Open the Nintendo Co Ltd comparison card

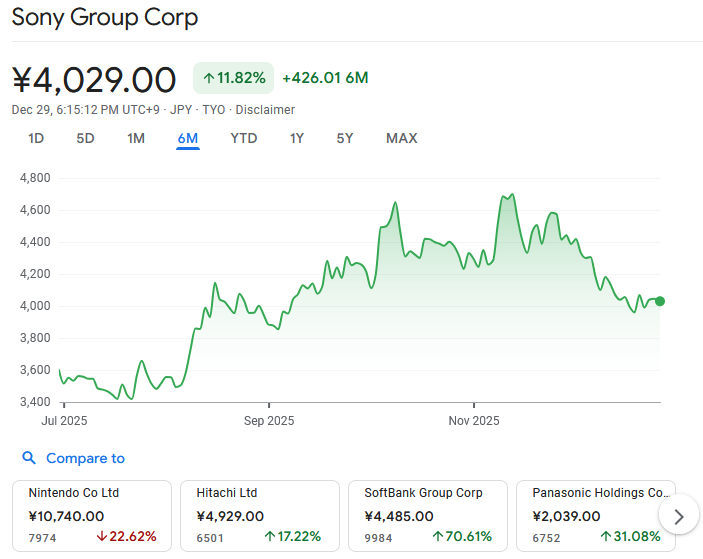tap(92, 516)
